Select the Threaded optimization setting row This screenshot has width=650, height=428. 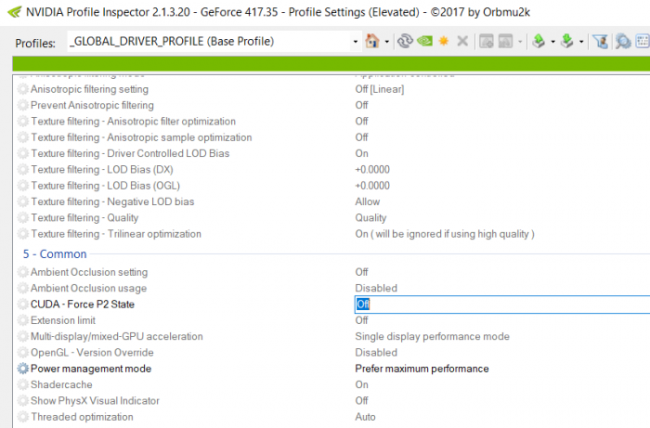pos(331,417)
